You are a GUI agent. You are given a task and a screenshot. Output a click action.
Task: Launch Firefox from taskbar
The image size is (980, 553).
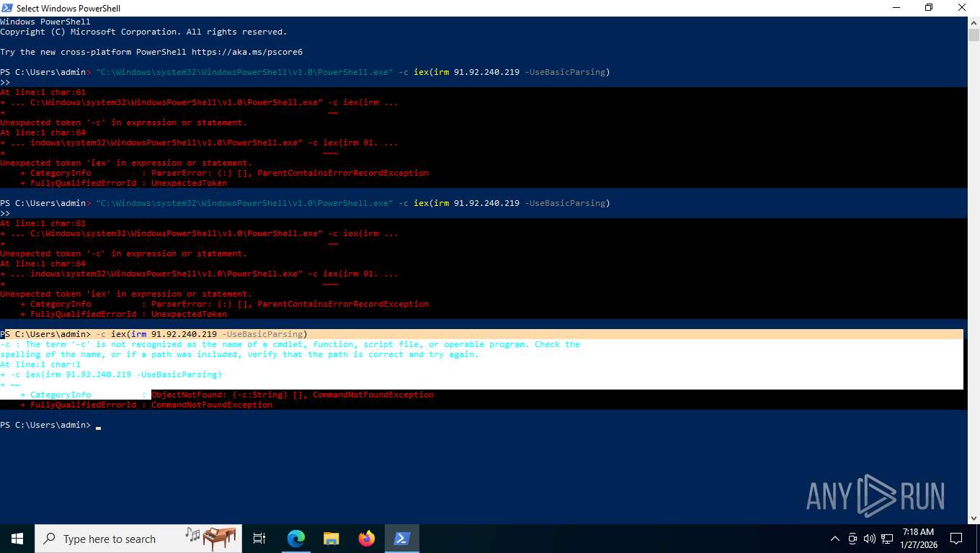click(x=367, y=539)
